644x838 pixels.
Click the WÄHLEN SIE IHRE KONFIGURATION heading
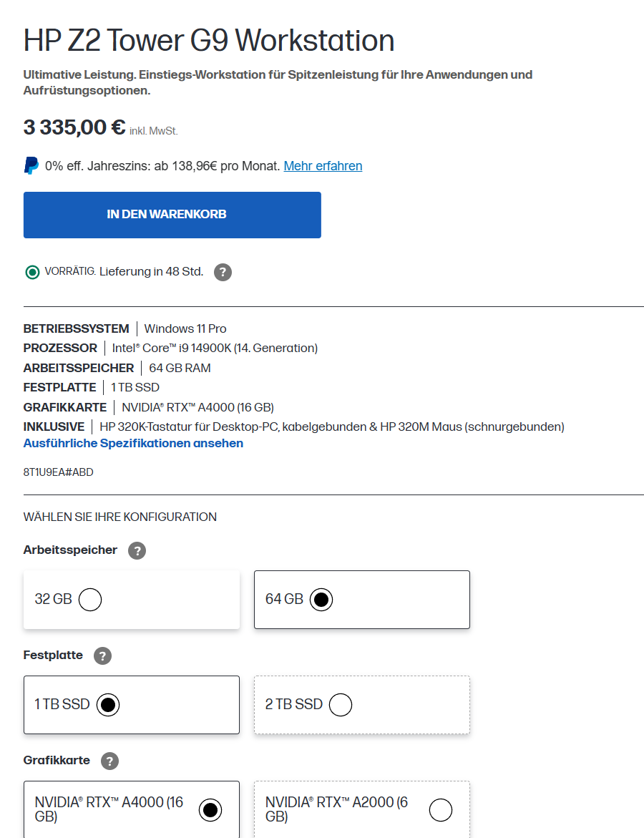pos(120,517)
